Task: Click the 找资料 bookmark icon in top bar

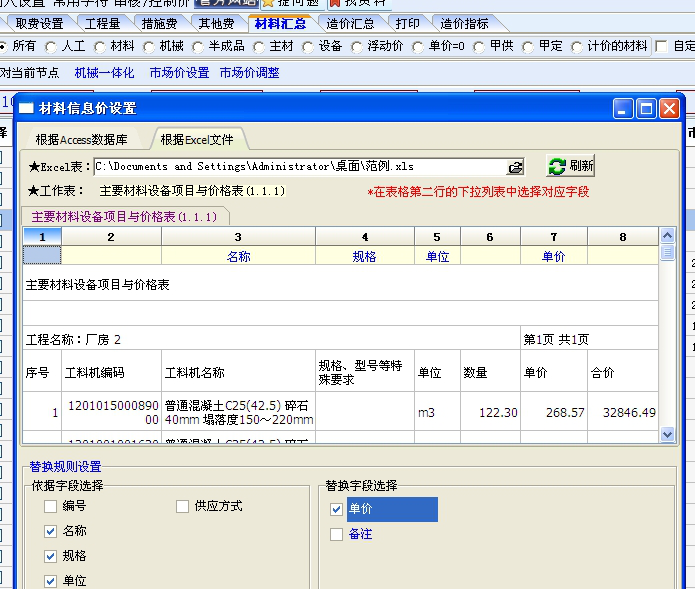Action: click(336, 3)
